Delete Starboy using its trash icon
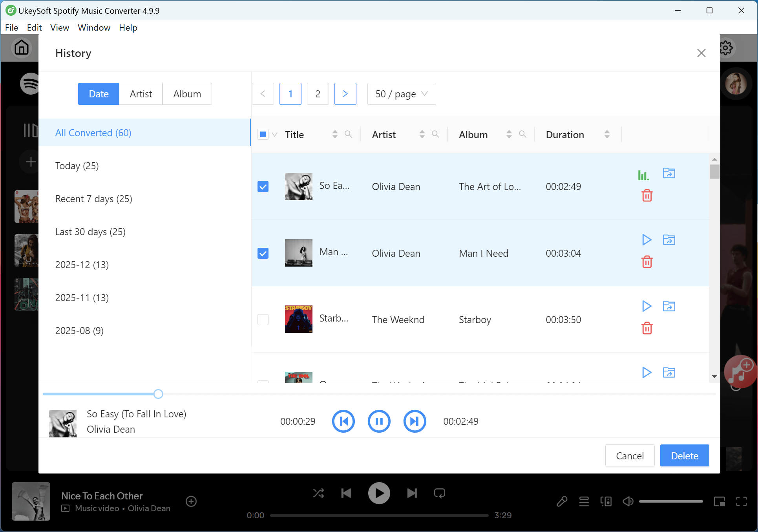Image resolution: width=758 pixels, height=532 pixels. click(647, 328)
